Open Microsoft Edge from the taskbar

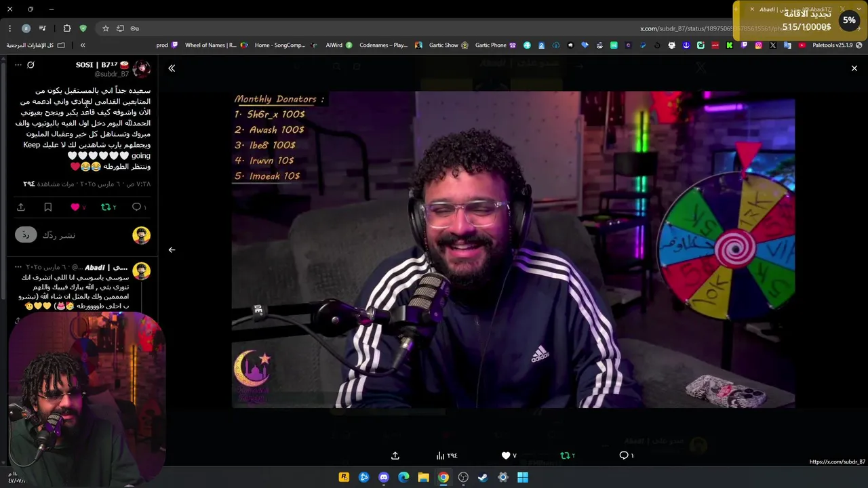403,477
